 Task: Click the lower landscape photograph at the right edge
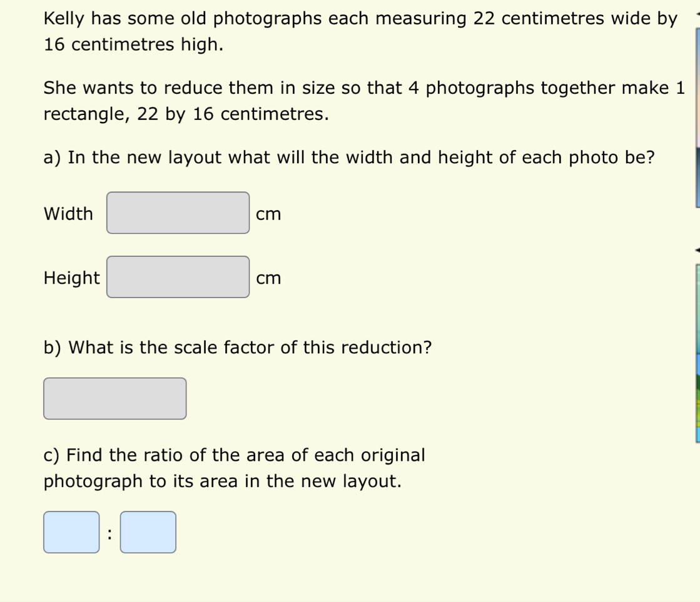[697, 353]
